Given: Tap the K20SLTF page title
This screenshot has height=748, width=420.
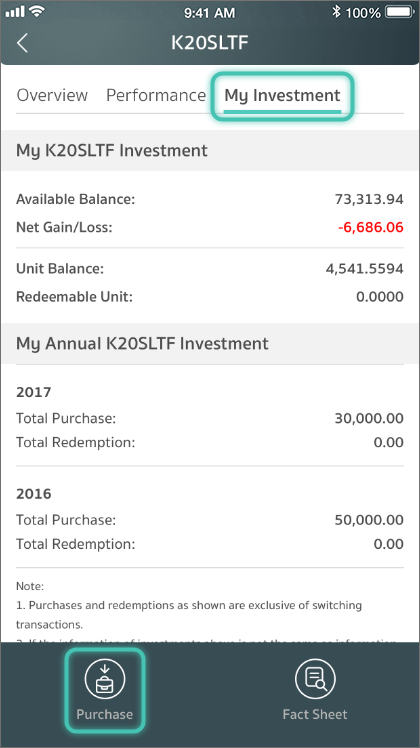Looking at the screenshot, I should (210, 42).
